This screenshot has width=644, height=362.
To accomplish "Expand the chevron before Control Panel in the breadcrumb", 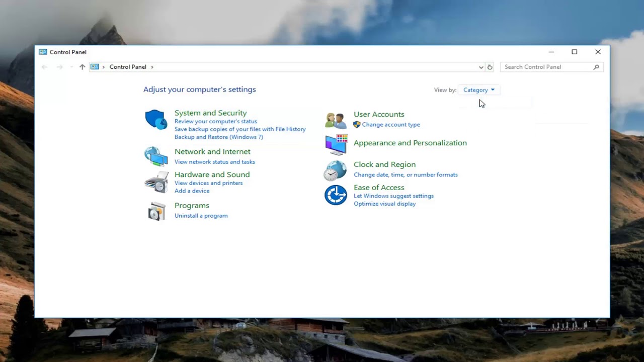I will [x=104, y=67].
